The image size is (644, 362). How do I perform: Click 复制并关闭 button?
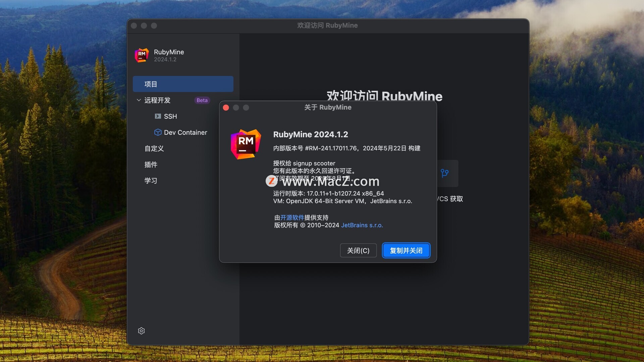pos(406,250)
